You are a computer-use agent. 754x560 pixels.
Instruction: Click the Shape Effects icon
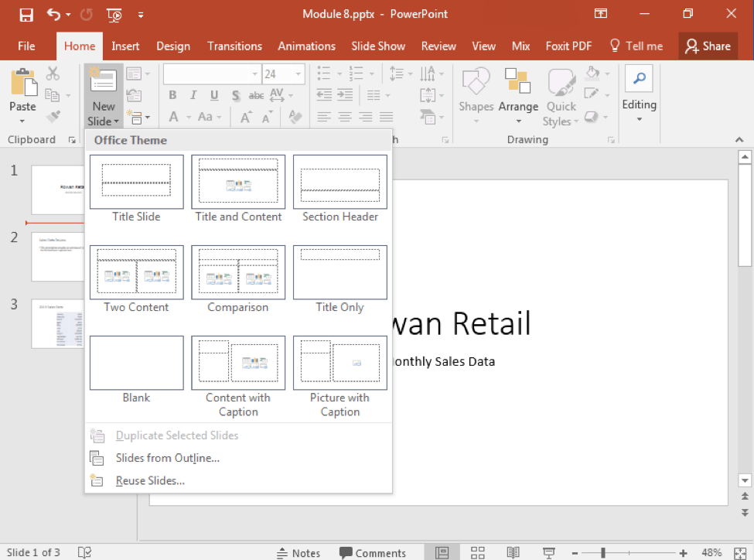coord(592,117)
